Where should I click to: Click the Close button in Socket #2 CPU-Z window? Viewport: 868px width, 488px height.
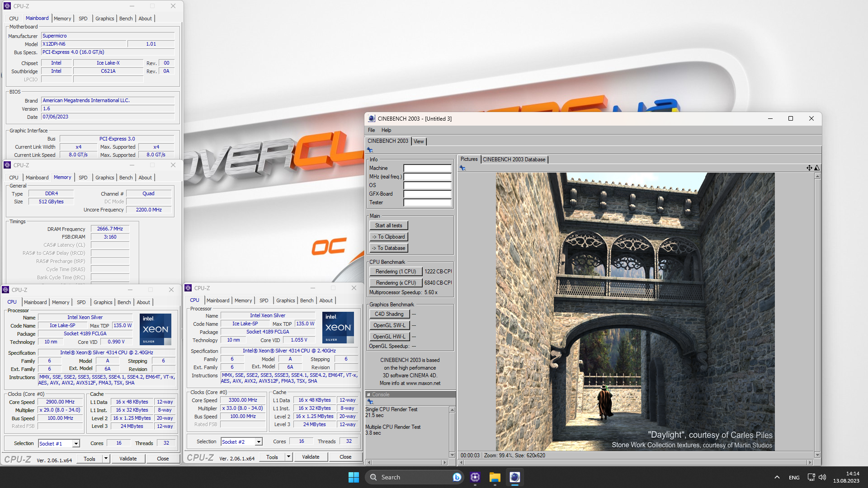click(345, 457)
